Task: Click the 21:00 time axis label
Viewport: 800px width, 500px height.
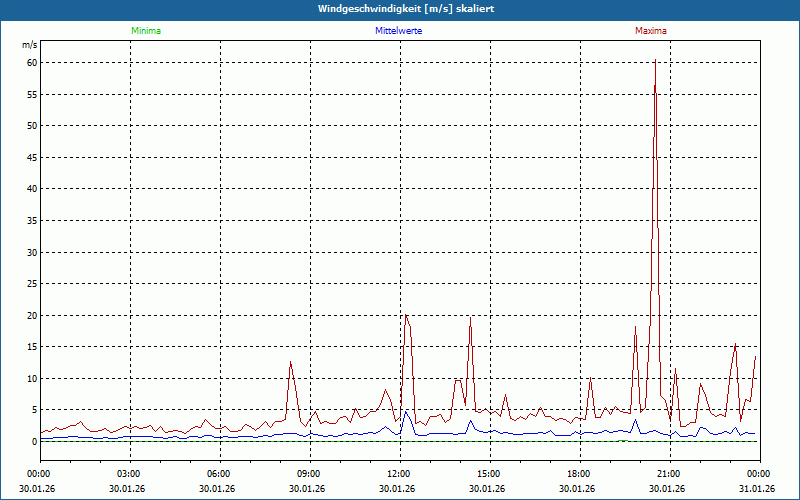Action: click(x=668, y=473)
